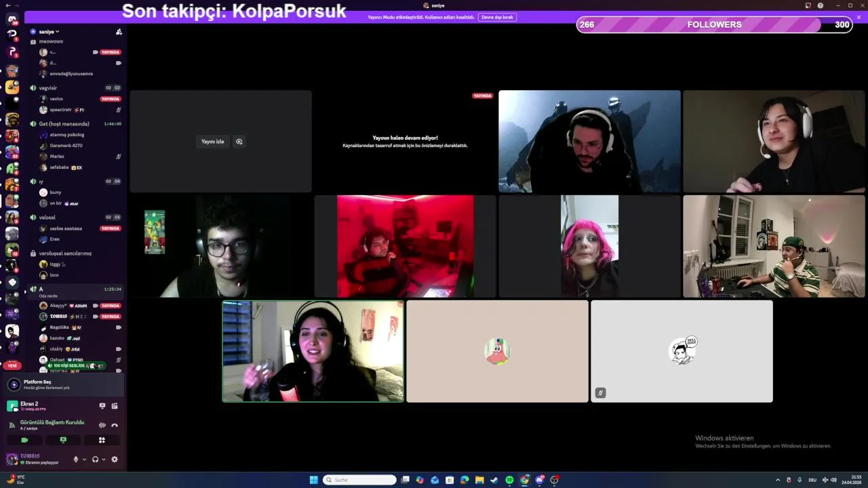The image size is (868, 488).
Task: Toggle the screen share button in voice panel
Action: (x=63, y=440)
